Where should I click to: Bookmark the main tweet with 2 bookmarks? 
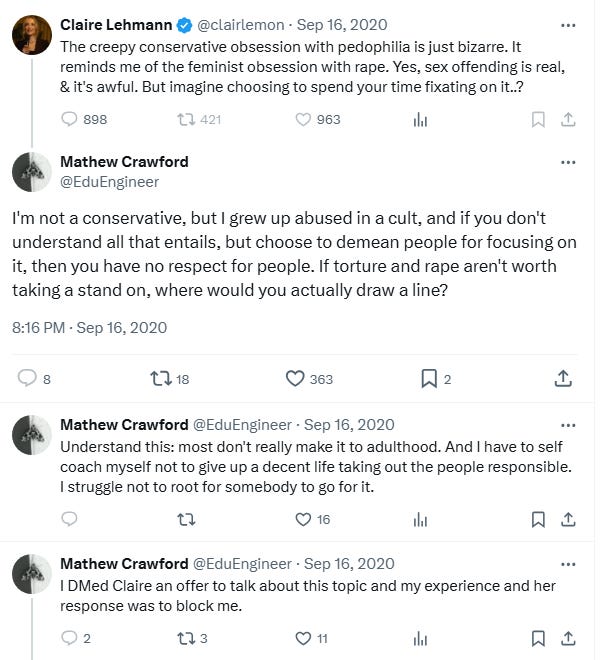pos(429,378)
